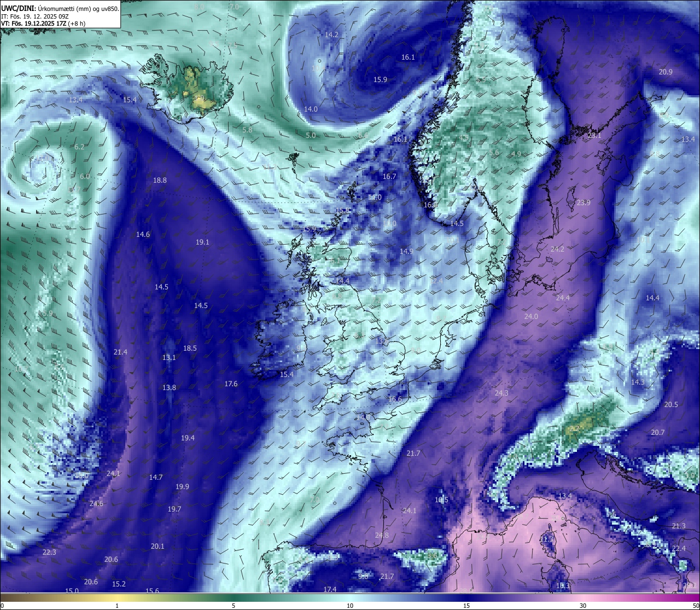Click the map value 16.7
The height and width of the screenshot is (610, 700).
pos(389,176)
